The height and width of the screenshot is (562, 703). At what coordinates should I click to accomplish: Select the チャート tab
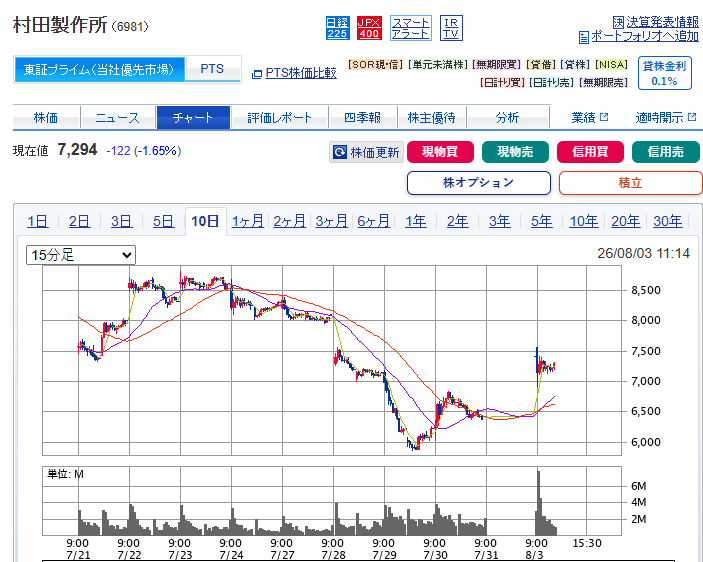click(193, 117)
